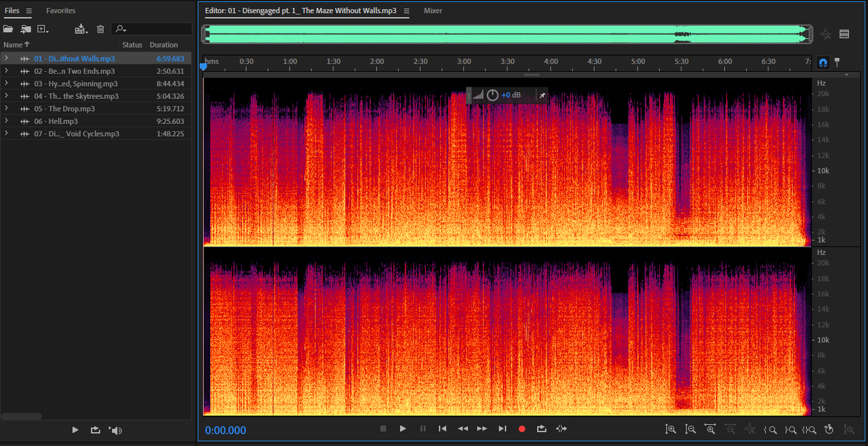Click the 0:00.000 timecode display

[x=225, y=430]
